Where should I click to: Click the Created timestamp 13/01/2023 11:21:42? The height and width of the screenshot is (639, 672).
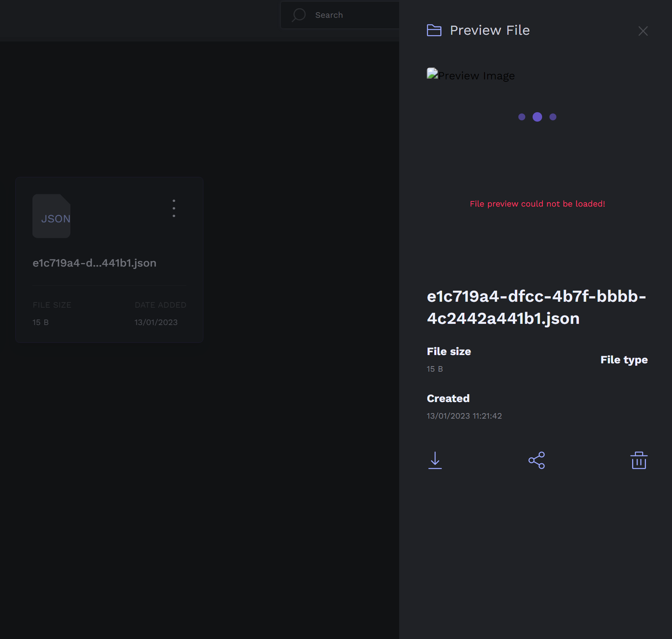[464, 416]
